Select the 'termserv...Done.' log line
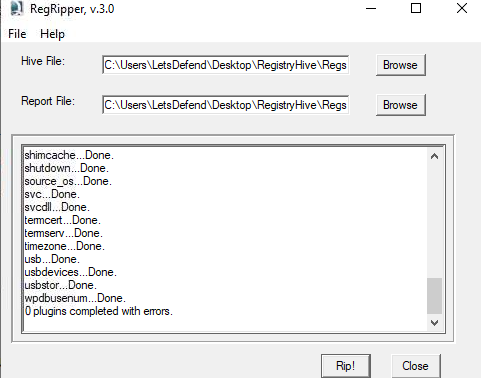 point(63,233)
